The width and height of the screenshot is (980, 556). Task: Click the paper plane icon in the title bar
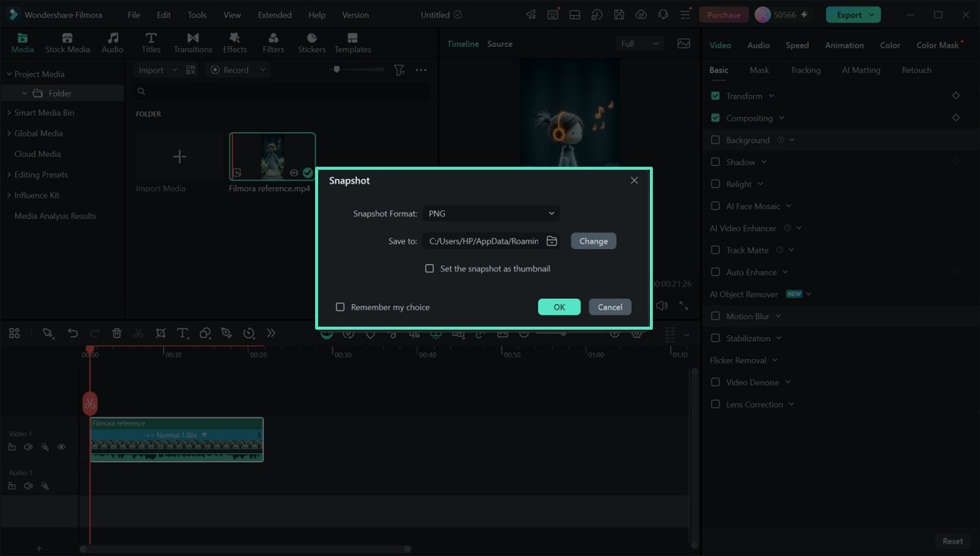531,14
